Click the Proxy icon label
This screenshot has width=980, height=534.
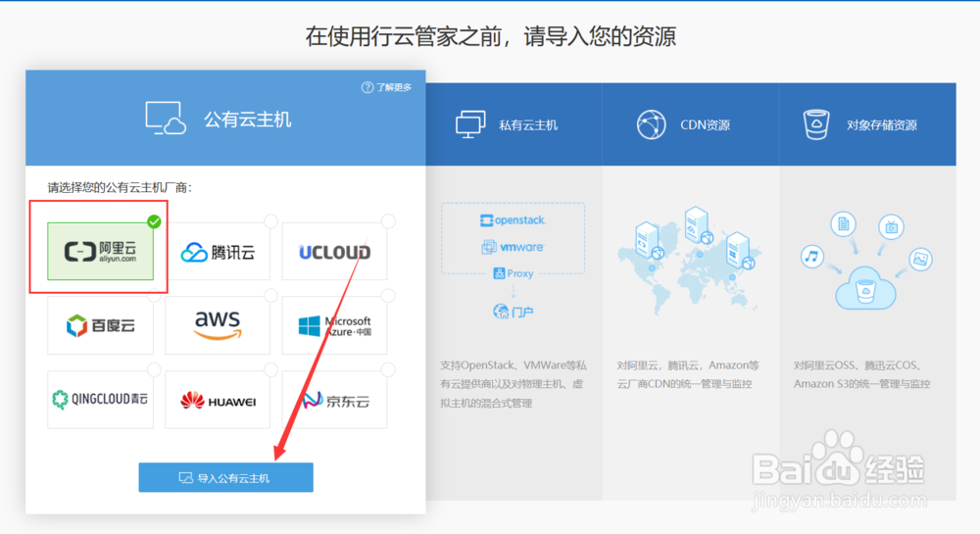(x=514, y=273)
